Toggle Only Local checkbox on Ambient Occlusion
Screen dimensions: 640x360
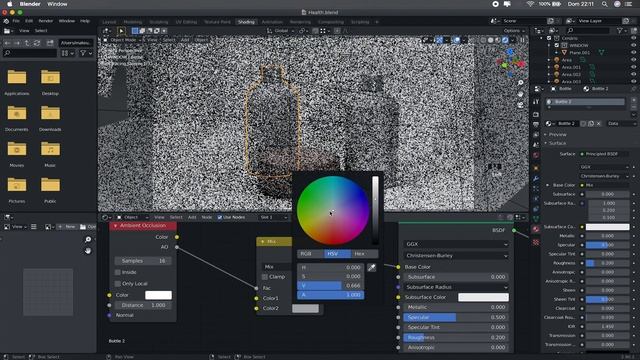(118, 284)
